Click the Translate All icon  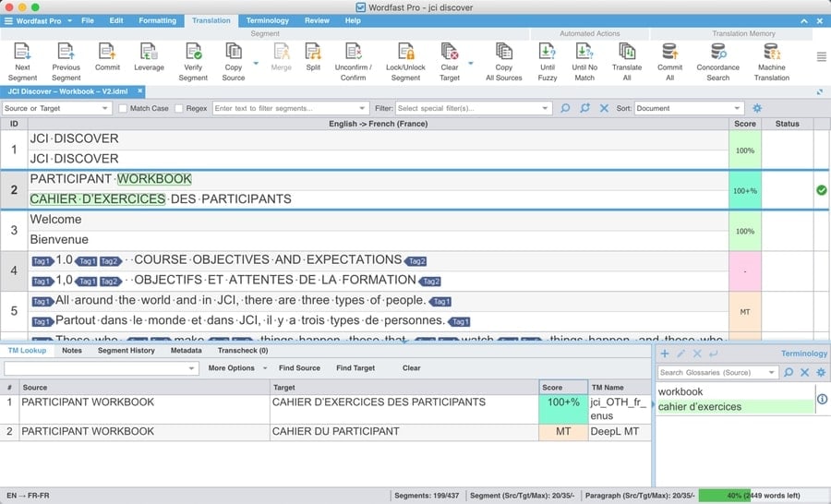click(x=626, y=52)
